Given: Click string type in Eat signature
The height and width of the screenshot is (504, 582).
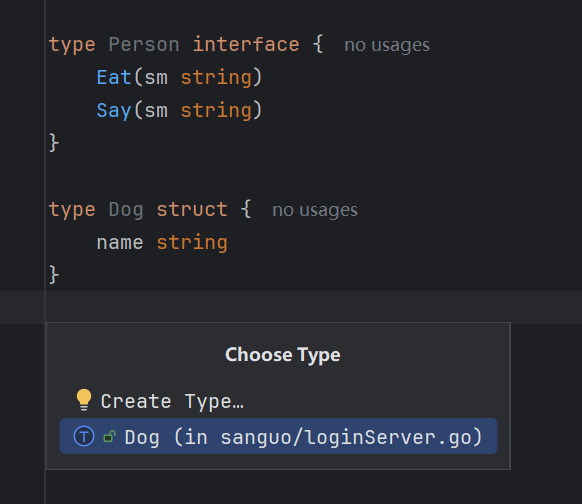Looking at the screenshot, I should click(216, 78).
